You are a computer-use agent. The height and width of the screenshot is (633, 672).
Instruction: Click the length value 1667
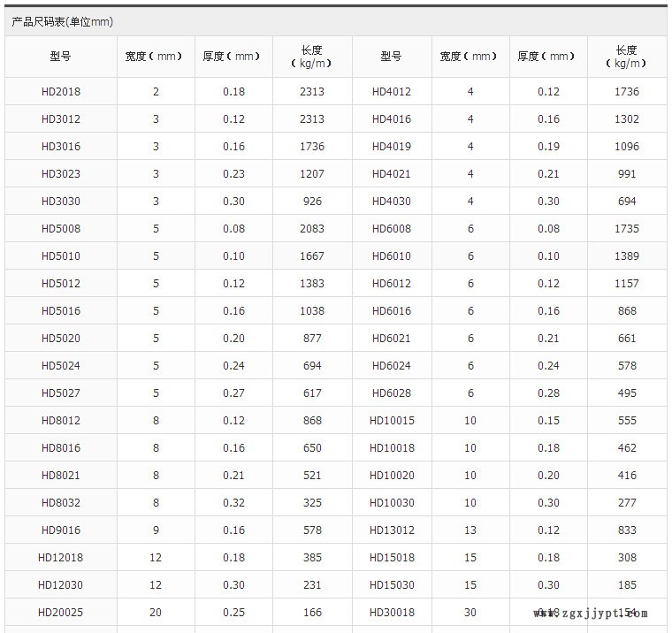tap(312, 256)
